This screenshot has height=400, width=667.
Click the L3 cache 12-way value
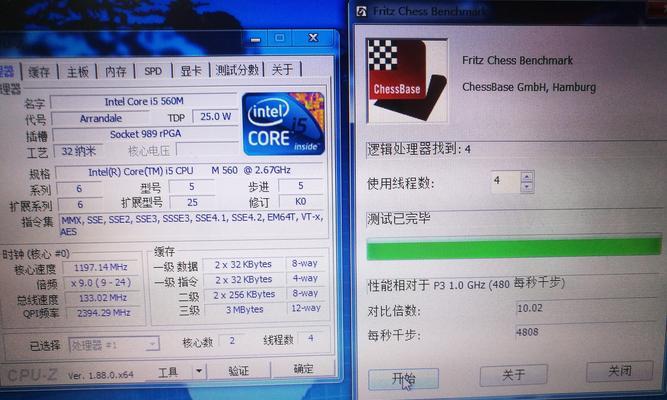coord(306,308)
